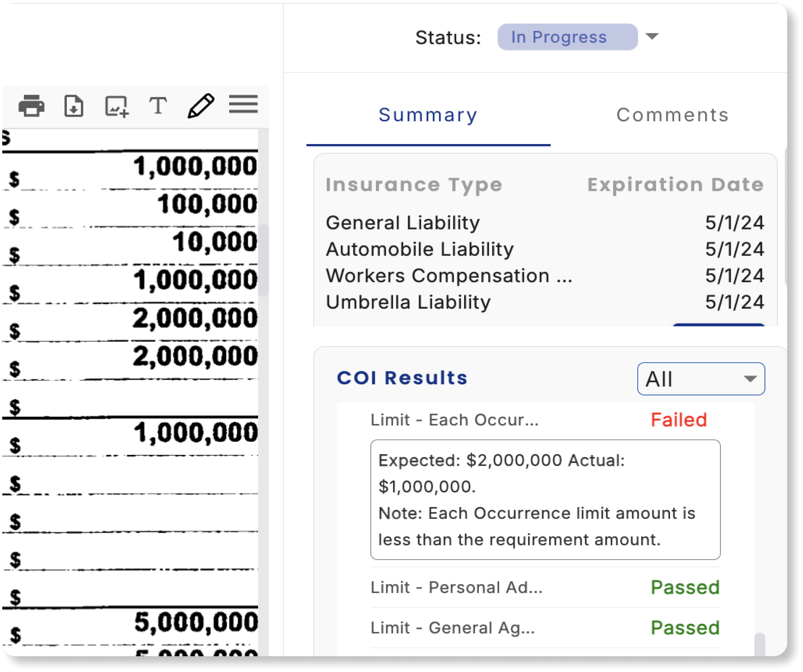Click the Workers Compensation truncated text
The height and width of the screenshot is (672, 803).
[448, 275]
